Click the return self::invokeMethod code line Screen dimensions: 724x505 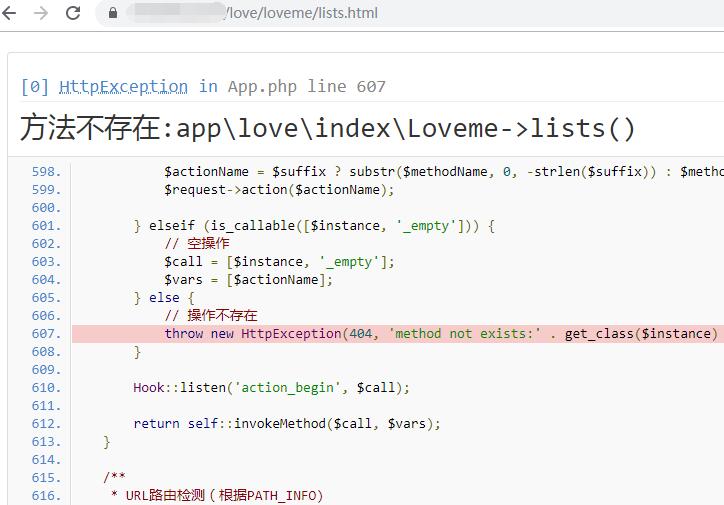click(286, 424)
